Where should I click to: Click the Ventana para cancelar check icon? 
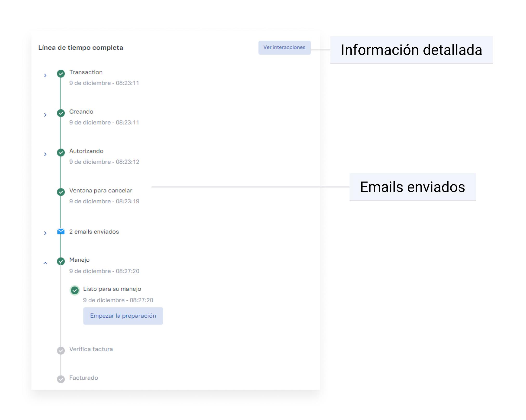click(61, 192)
